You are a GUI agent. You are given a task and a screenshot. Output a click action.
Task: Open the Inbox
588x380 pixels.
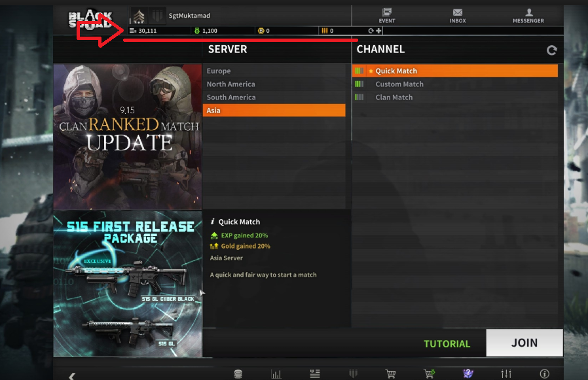458,16
